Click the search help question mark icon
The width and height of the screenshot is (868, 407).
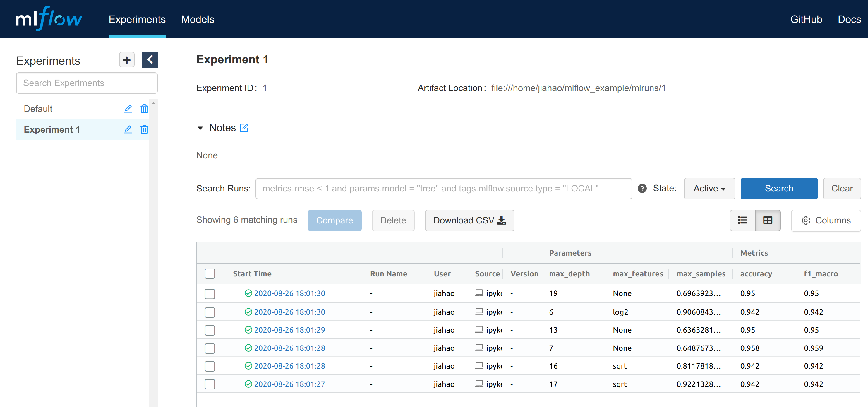pos(642,189)
